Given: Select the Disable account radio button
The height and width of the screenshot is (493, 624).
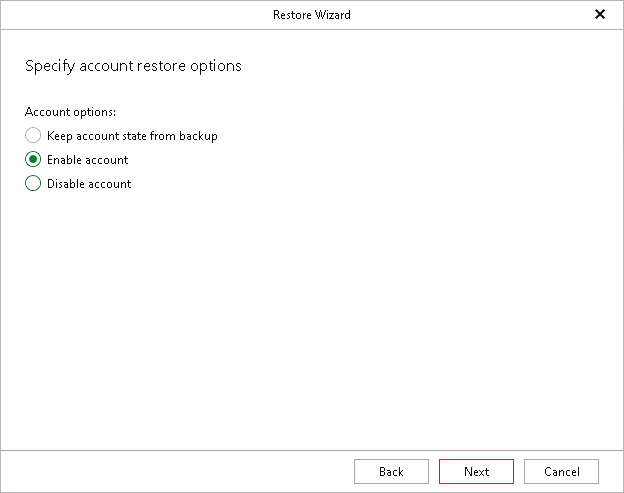Looking at the screenshot, I should 33,183.
